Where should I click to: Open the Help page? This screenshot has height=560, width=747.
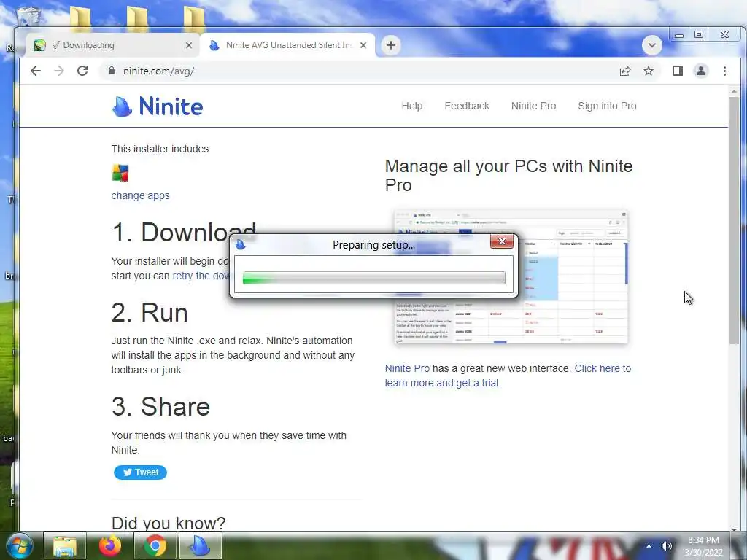(x=412, y=106)
